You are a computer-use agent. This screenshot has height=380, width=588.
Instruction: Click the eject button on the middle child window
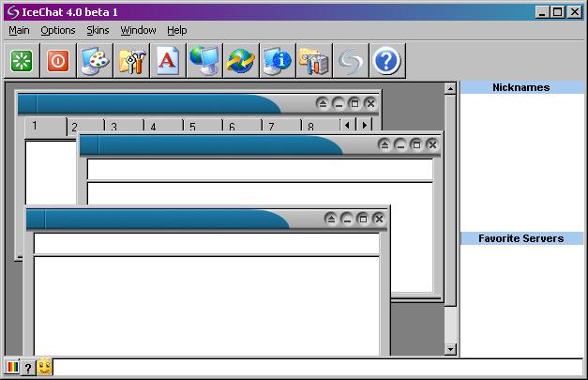384,144
